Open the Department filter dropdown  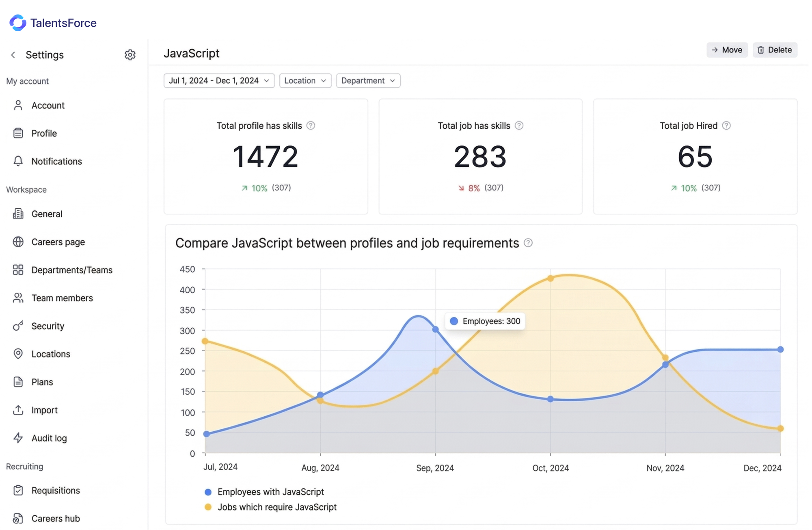tap(368, 80)
